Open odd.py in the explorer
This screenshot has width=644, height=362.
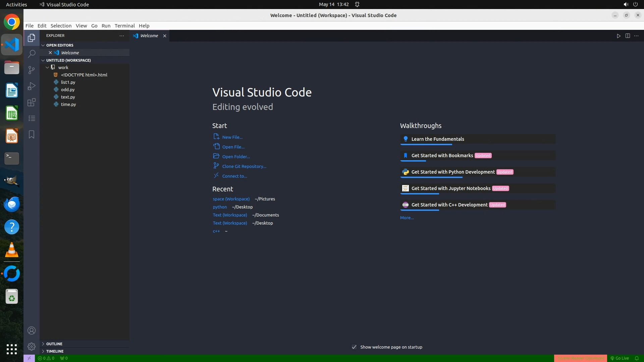coord(68,89)
